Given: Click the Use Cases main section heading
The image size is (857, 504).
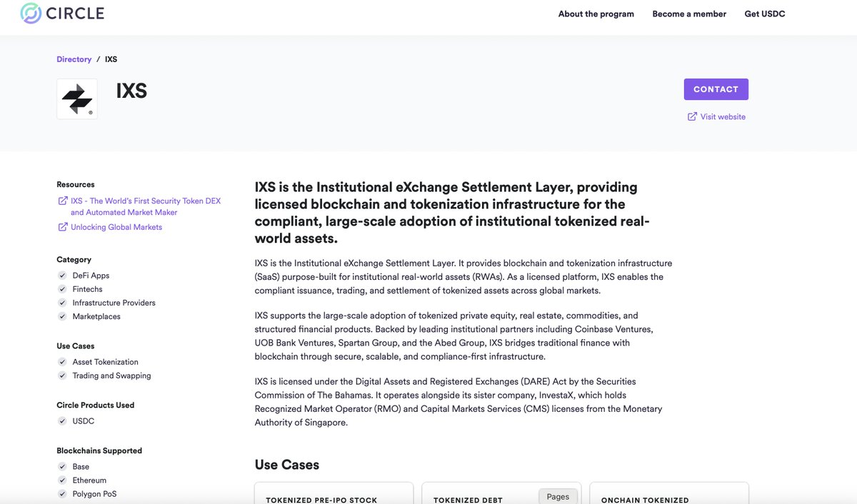Looking at the screenshot, I should 287,465.
